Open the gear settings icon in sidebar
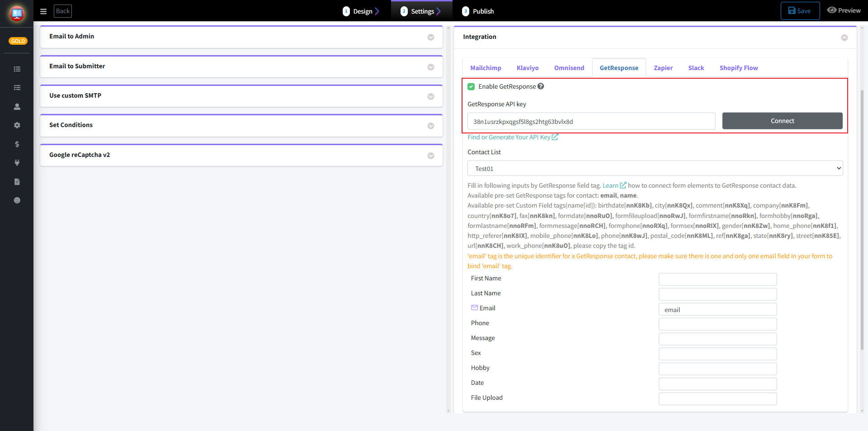The height and width of the screenshot is (431, 868). (17, 125)
